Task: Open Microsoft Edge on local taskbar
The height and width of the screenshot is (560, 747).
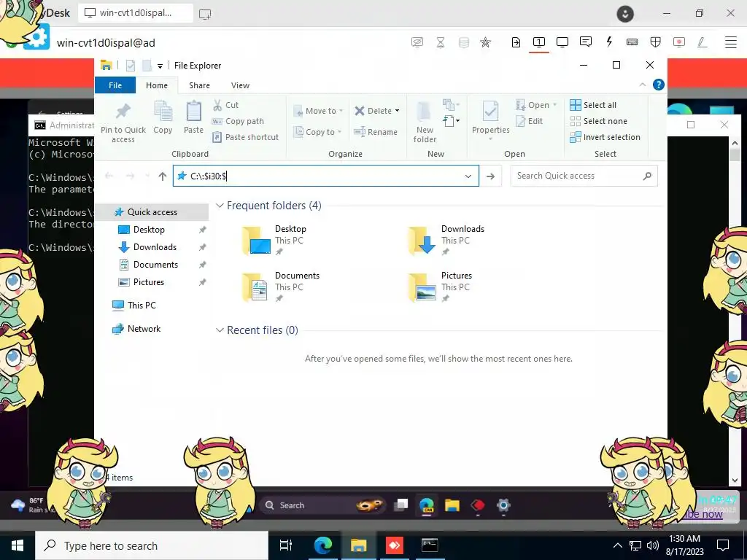Action: tap(323, 545)
